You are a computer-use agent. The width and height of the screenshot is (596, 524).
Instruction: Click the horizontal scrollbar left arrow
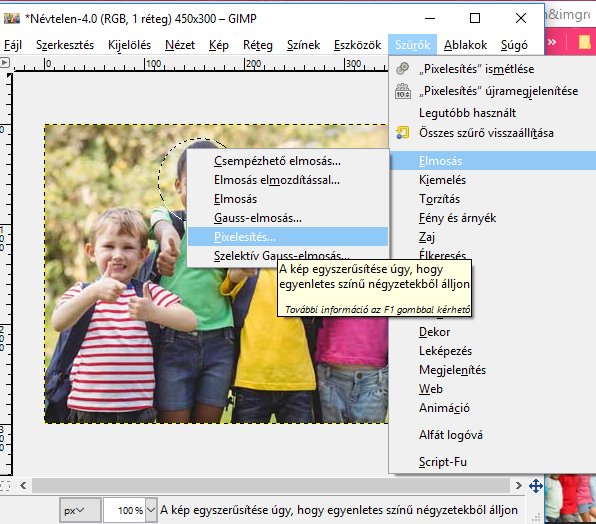23,486
